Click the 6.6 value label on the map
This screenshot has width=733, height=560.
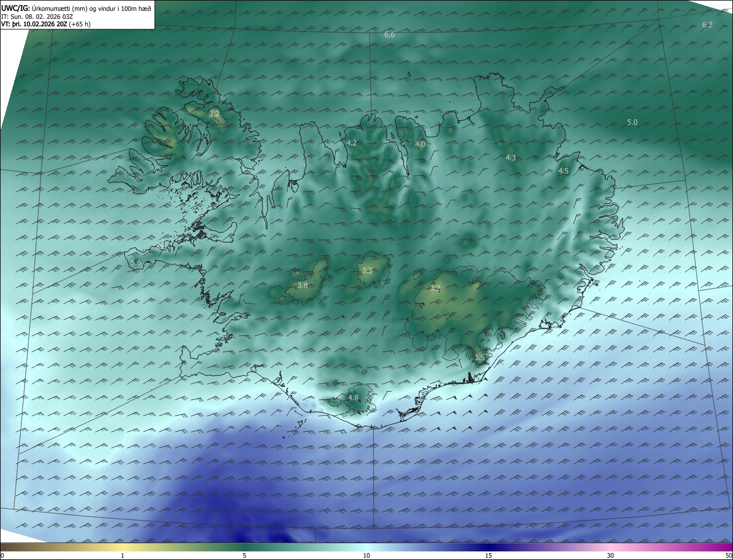(389, 35)
